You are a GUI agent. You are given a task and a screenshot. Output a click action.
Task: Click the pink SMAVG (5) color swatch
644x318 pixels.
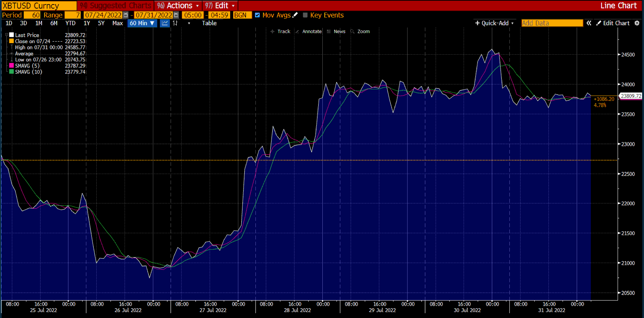point(12,66)
